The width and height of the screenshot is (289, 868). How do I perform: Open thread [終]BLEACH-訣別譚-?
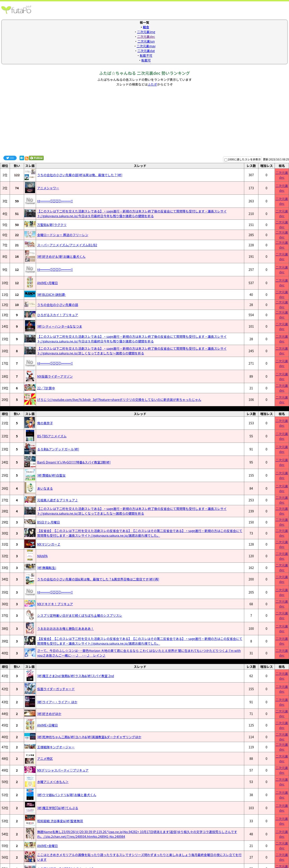(x=52, y=295)
